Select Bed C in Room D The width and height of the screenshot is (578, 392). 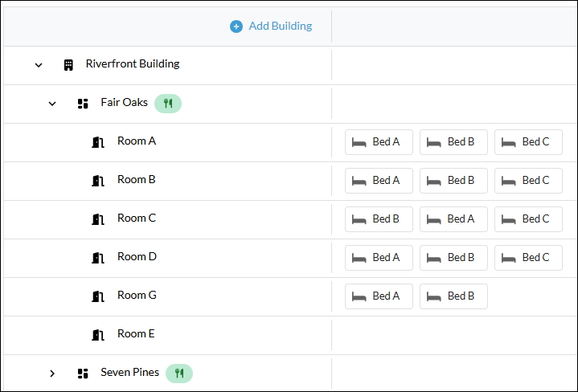coord(529,258)
